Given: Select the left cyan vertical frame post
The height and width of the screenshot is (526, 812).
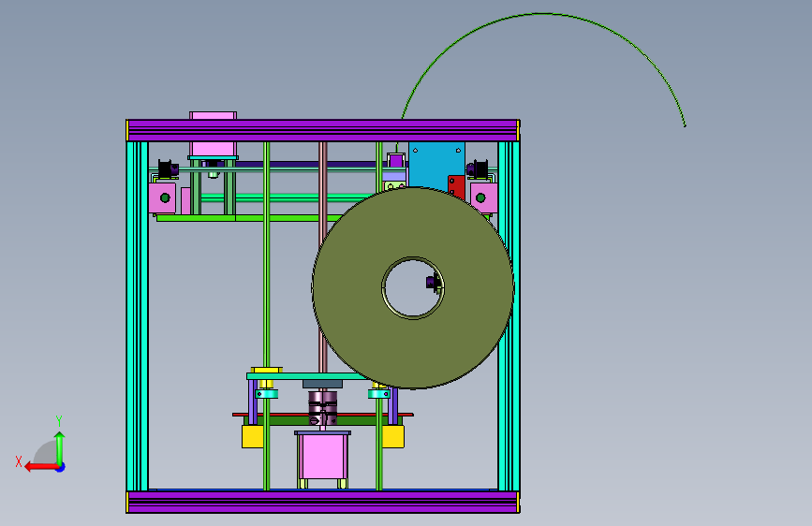Looking at the screenshot, I should click(138, 315).
